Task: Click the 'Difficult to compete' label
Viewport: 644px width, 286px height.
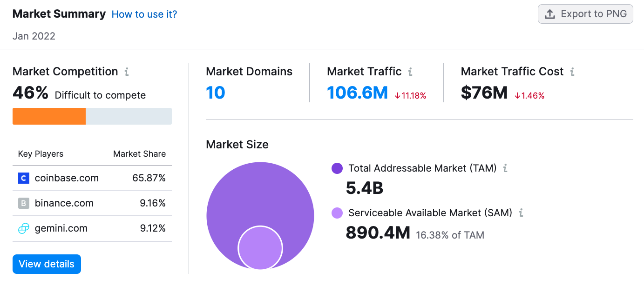Action: 100,95
